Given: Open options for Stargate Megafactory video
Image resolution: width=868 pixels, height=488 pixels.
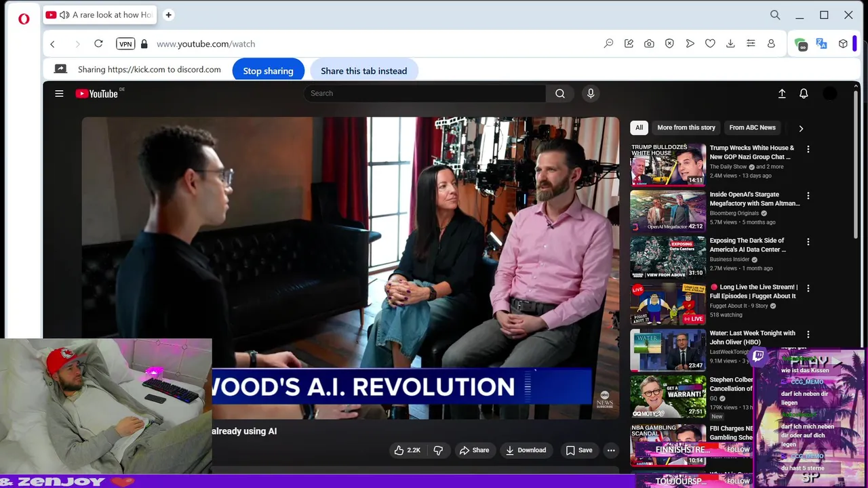Looking at the screenshot, I should [x=808, y=195].
